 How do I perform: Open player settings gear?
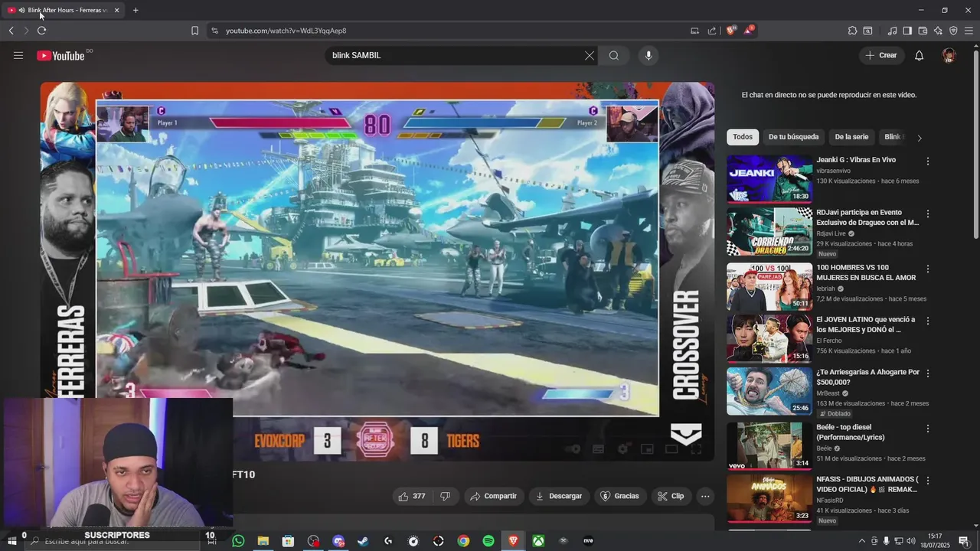pyautogui.click(x=622, y=449)
